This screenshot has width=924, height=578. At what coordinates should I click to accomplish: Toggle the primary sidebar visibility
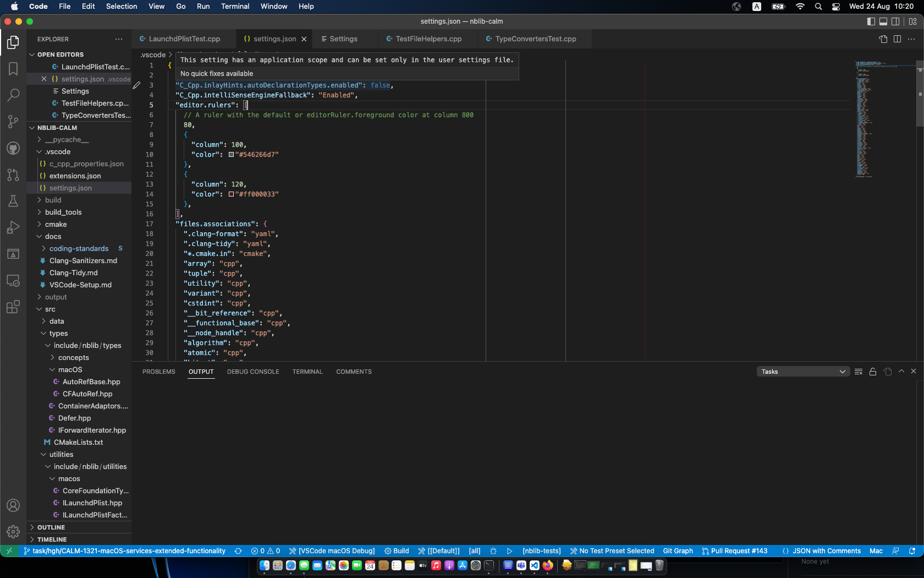pyautogui.click(x=871, y=21)
